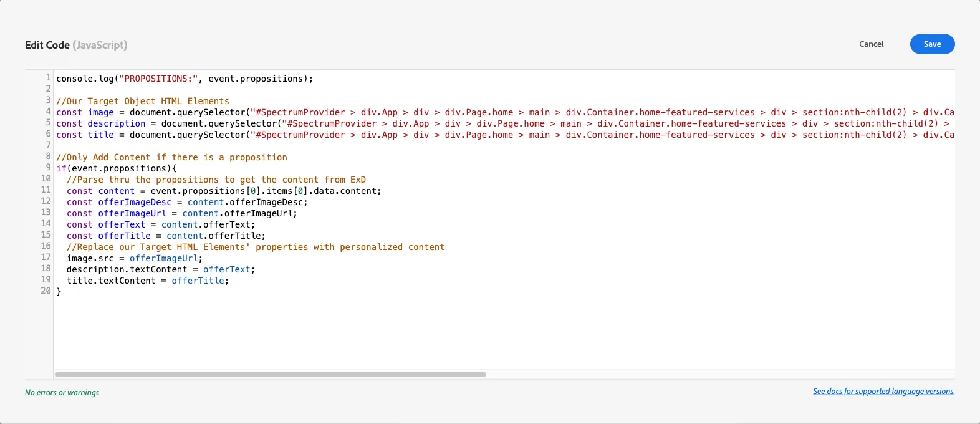Click the 'const image' declaration line
The width and height of the screenshot is (980, 424).
505,112
